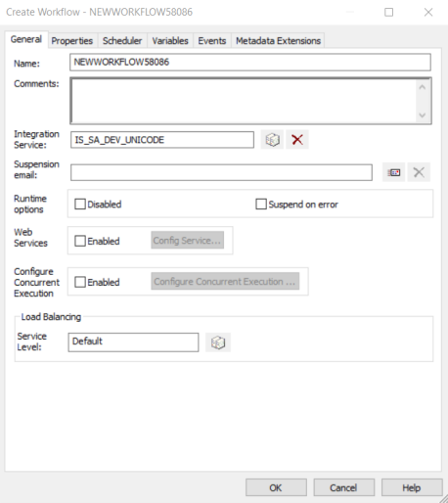Viewport: 448px width, 503px height.
Task: Open the Suspension email browse icon
Action: pyautogui.click(x=393, y=172)
